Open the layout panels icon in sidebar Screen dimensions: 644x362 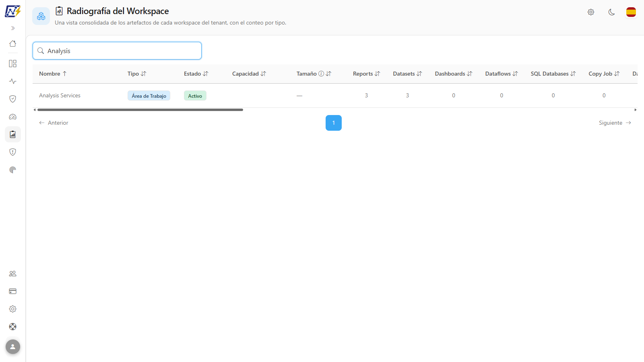[13, 64]
